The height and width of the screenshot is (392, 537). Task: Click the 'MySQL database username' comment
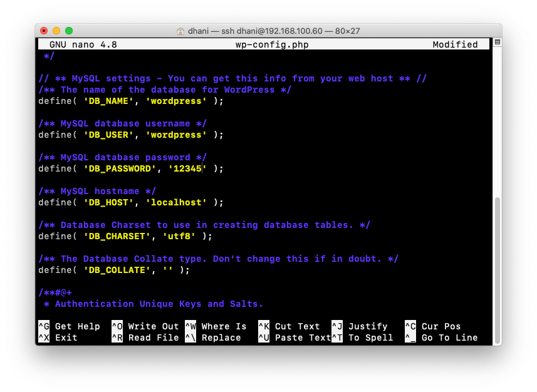[x=123, y=123]
